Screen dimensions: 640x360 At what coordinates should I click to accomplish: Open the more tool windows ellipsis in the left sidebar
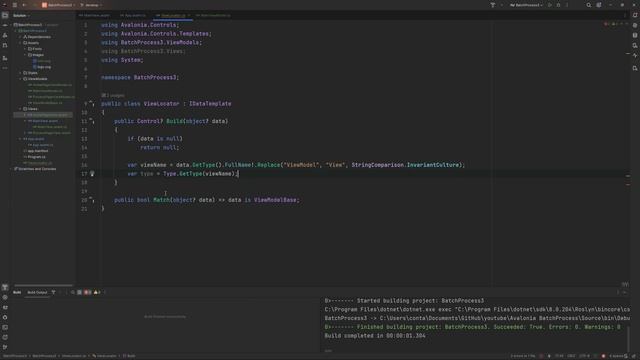coord(5,68)
